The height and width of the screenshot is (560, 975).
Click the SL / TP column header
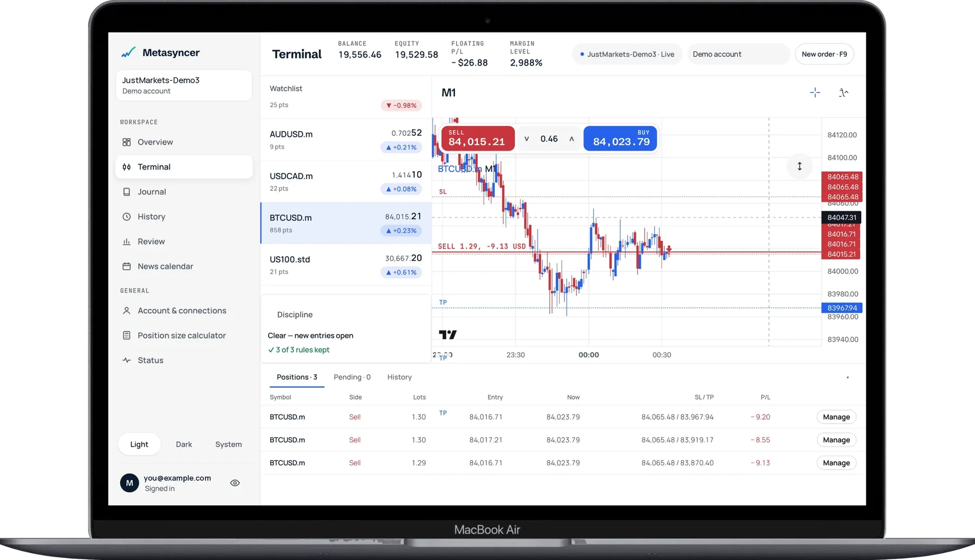[x=704, y=397]
